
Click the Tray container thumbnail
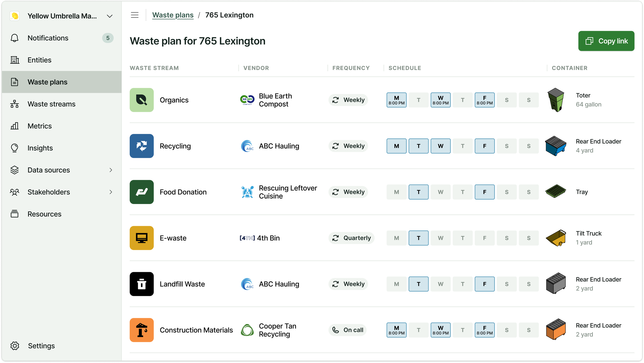[x=556, y=191]
